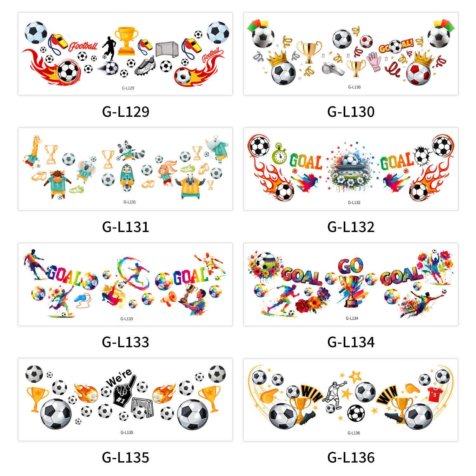Click the G-L134 label text
This screenshot has height=476, width=476.
tap(351, 342)
